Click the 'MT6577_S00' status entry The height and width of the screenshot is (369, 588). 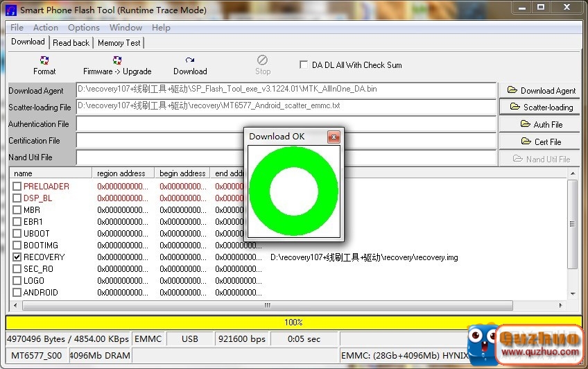point(36,356)
